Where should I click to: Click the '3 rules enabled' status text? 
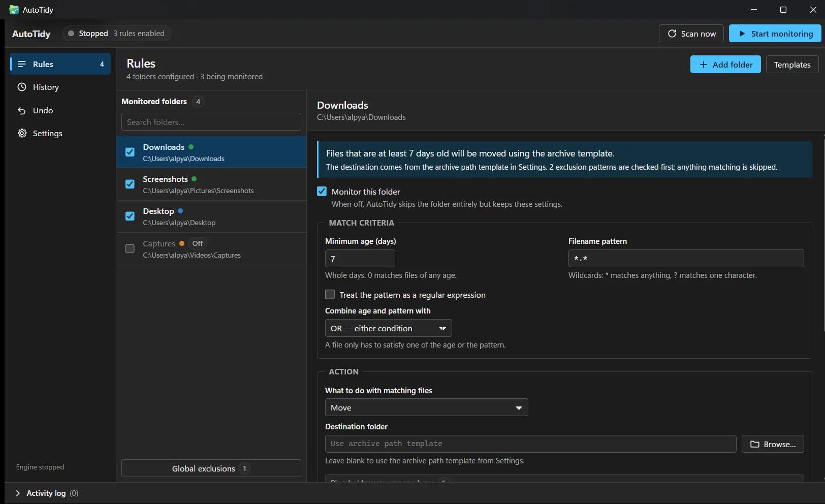coord(139,34)
